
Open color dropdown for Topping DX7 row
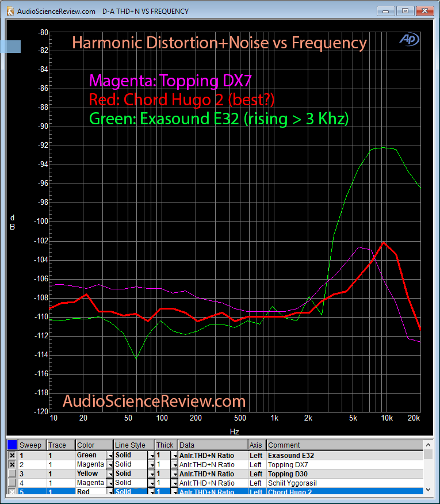pos(110,464)
